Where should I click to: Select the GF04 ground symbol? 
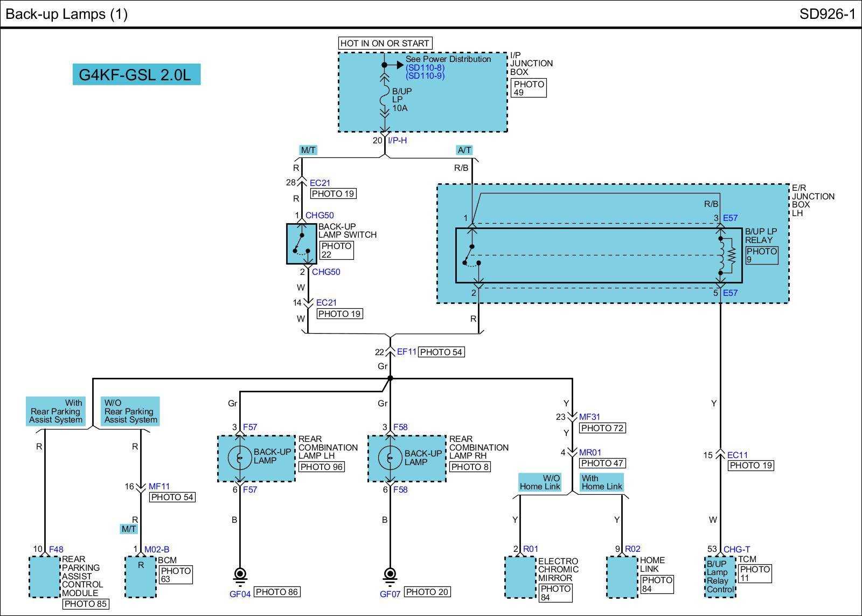240,575
